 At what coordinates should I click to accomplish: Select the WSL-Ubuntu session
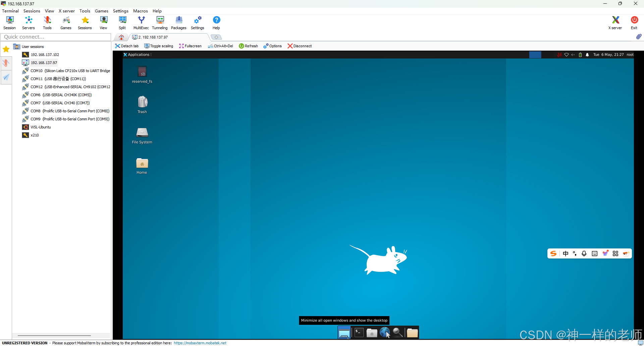[37, 127]
